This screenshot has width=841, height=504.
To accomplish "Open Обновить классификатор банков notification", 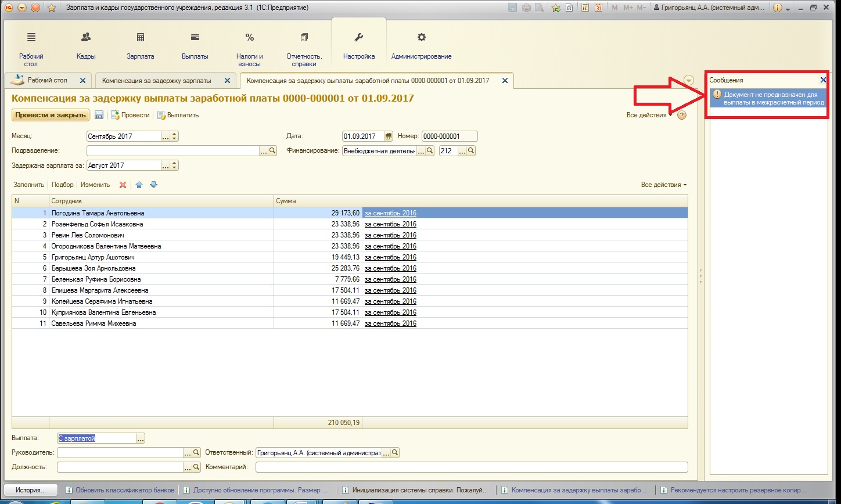I will (120, 490).
